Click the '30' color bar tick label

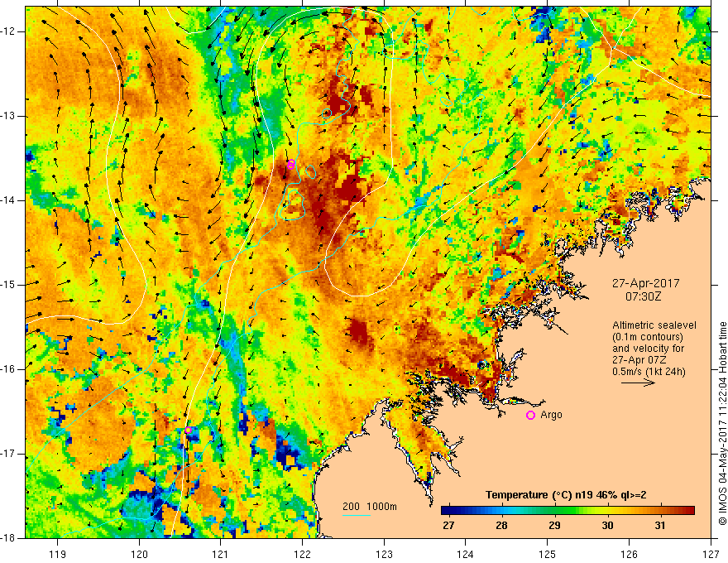(x=607, y=526)
